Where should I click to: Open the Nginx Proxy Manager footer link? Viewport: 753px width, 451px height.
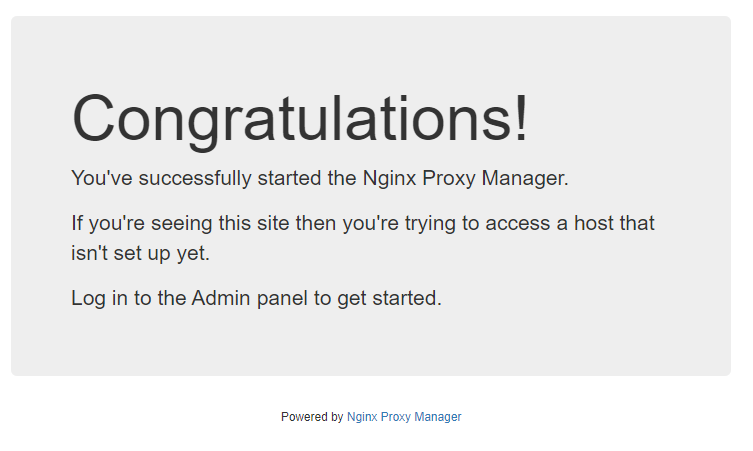pyautogui.click(x=404, y=417)
